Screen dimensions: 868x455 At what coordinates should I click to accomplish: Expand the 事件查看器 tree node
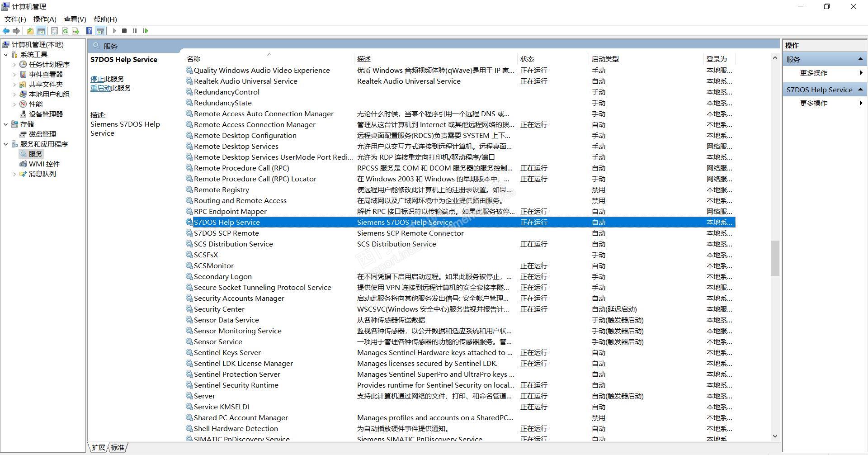tap(14, 74)
